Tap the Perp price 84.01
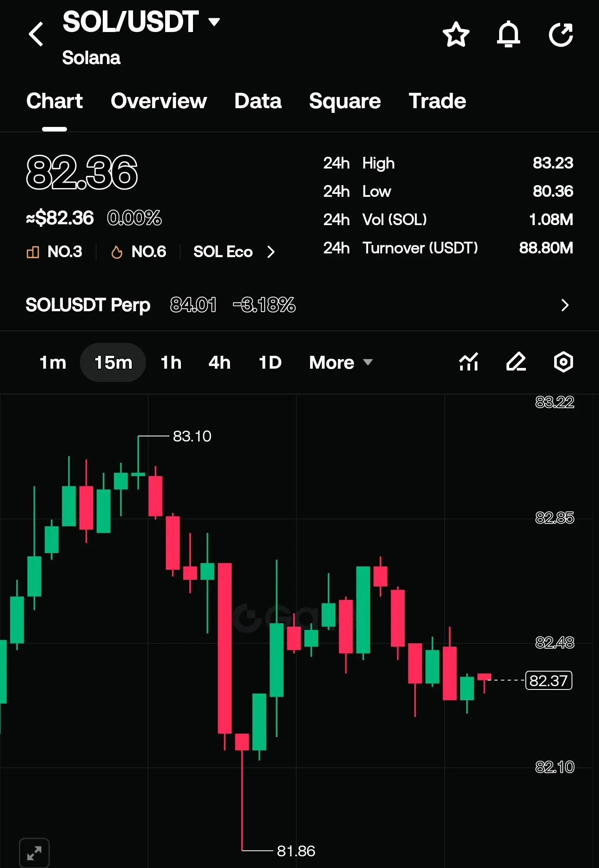Viewport: 599px width, 868px height. pyautogui.click(x=193, y=305)
